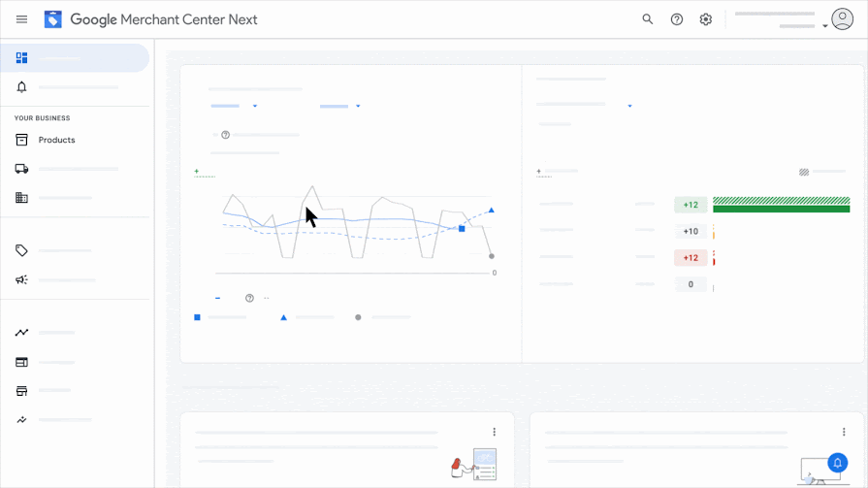The height and width of the screenshot is (488, 868).
Task: Open the settings gear icon
Action: [x=705, y=19]
